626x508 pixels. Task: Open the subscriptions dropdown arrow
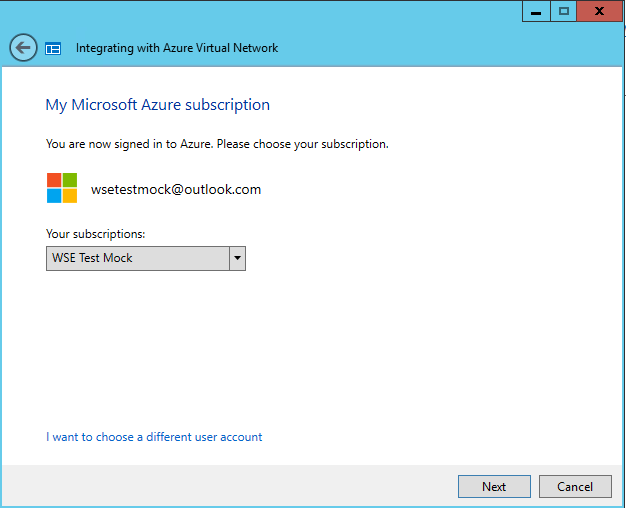(237, 258)
